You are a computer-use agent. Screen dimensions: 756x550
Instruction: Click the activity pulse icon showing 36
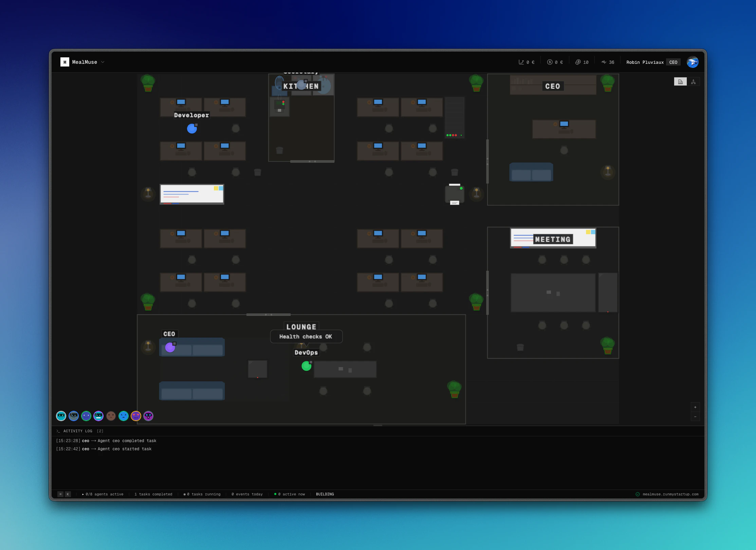point(605,62)
